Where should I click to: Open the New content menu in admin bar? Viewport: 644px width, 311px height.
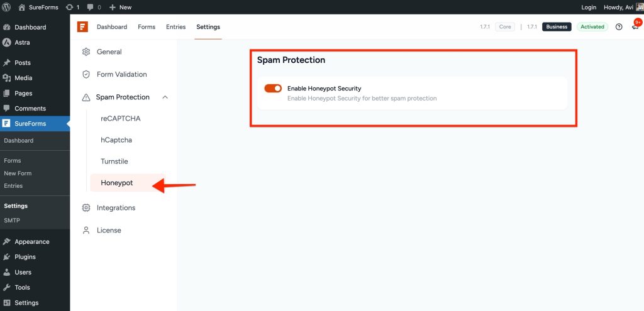120,7
